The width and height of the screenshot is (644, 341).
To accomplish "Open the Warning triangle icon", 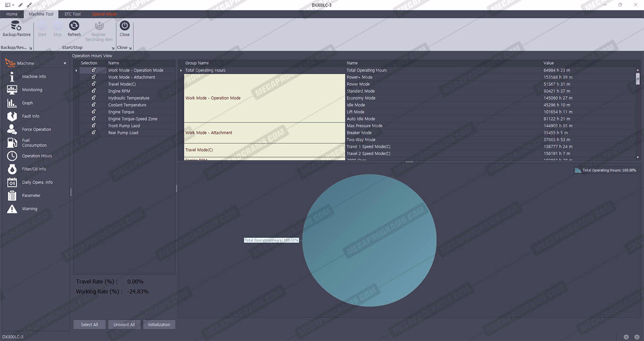I will [12, 209].
